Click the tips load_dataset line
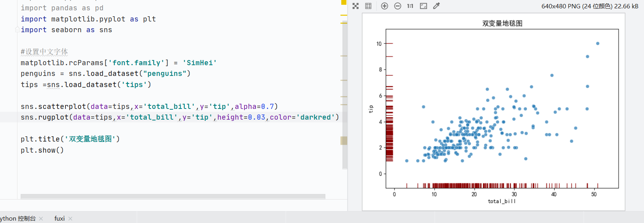Screen dimensions: 644x223 (86, 85)
